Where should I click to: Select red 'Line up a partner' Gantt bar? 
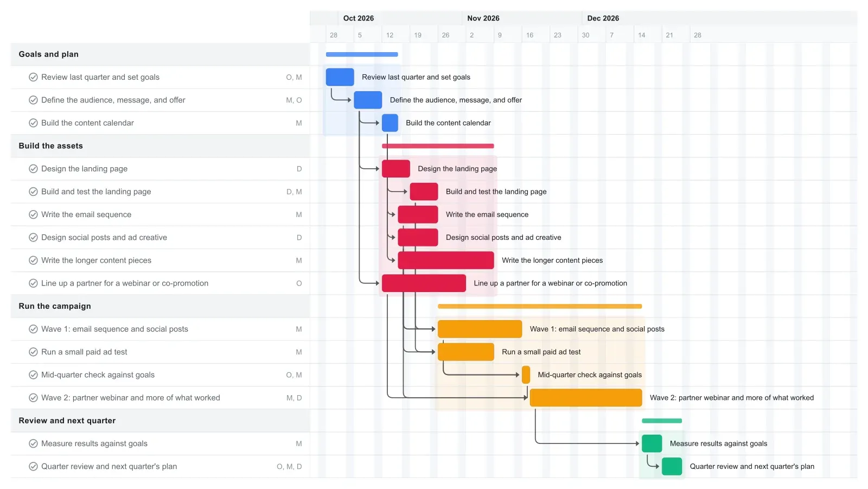[x=424, y=283]
